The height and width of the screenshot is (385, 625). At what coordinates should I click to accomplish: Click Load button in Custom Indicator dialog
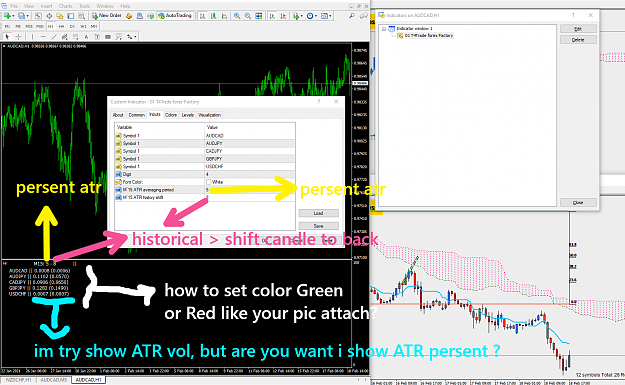318,213
